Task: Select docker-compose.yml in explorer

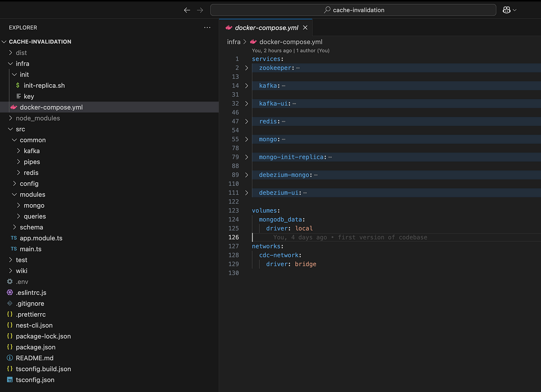Action: (109, 107)
